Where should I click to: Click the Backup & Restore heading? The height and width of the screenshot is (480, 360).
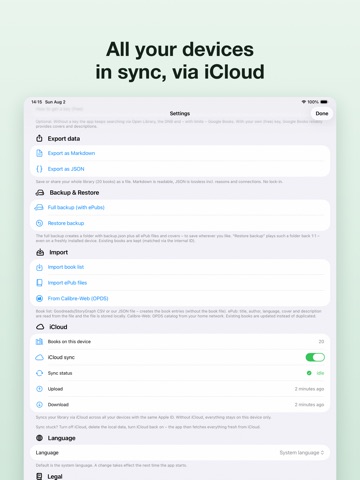(74, 192)
